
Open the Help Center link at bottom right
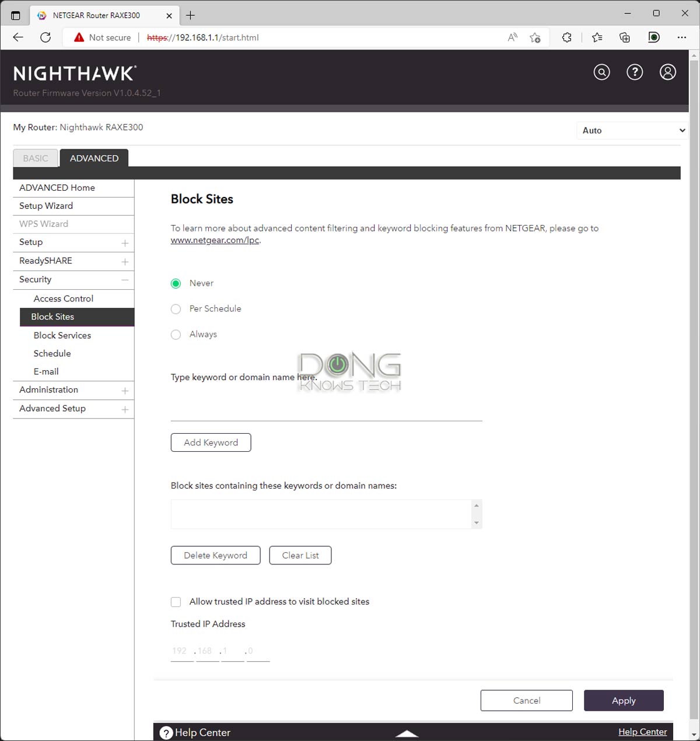tap(642, 732)
